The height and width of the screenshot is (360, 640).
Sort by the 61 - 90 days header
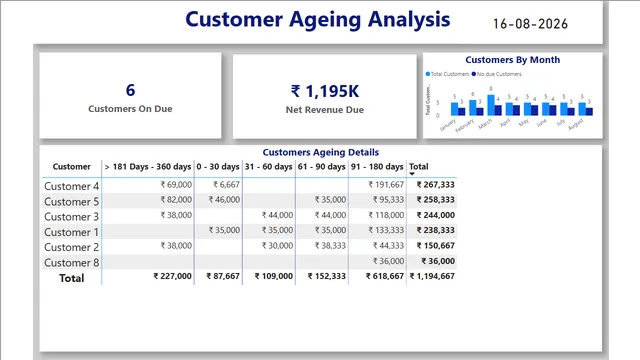[322, 167]
